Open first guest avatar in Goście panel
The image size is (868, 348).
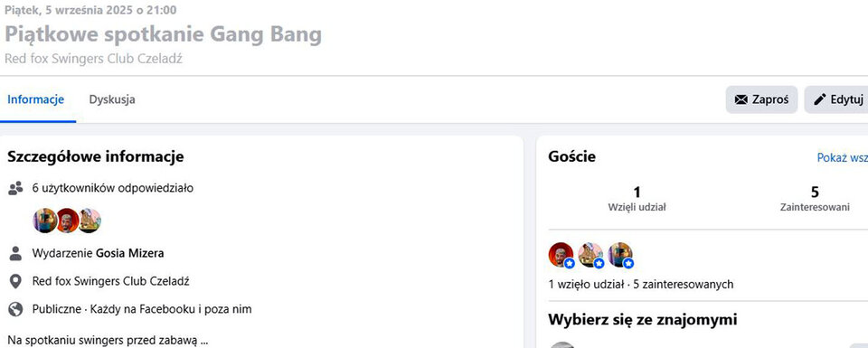coord(561,255)
